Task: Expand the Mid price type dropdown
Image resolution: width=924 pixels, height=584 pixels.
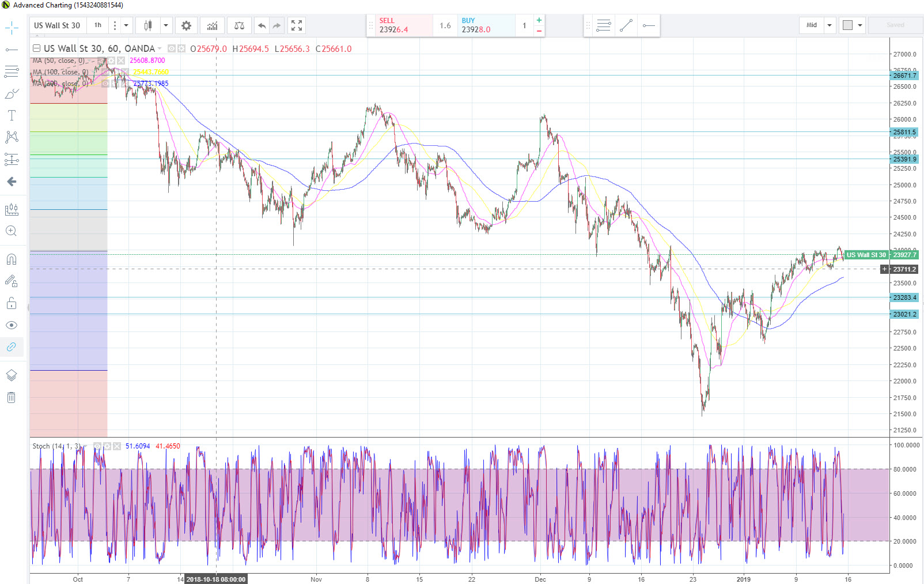Action: 830,25
